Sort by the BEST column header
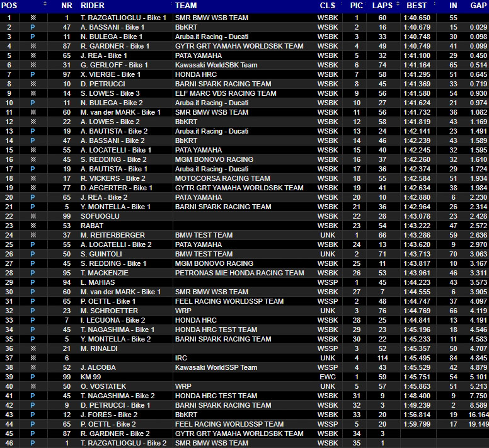Screen dimensions: 489x448 [417, 5]
